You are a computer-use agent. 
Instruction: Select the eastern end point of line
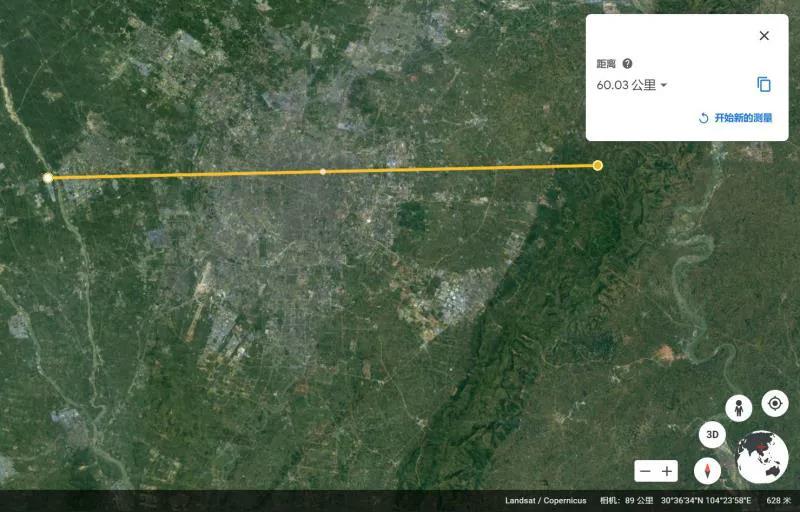point(598,165)
